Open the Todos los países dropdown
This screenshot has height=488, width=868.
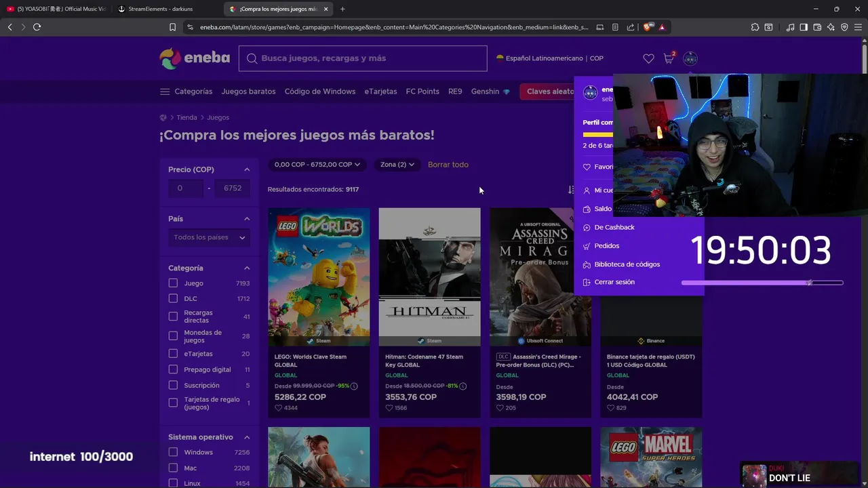pos(209,237)
